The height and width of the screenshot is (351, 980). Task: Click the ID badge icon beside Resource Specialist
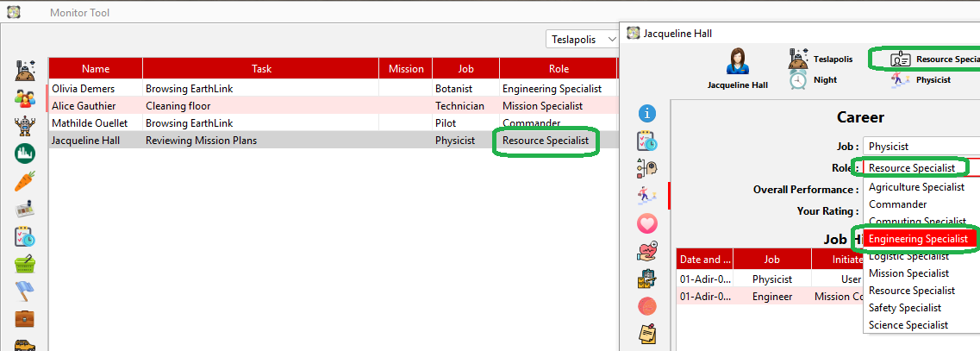pos(901,59)
